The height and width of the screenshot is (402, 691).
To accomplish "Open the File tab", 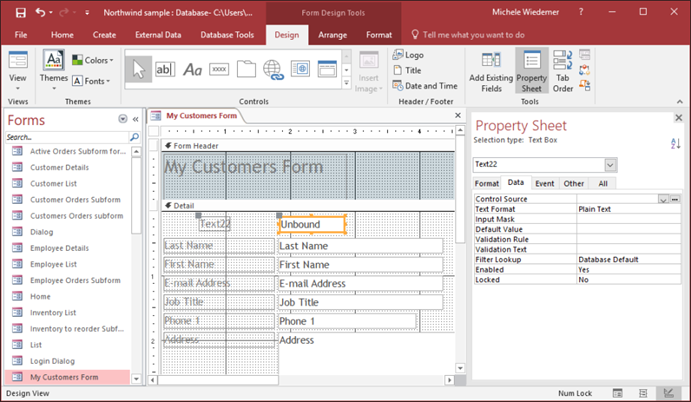I will (x=21, y=35).
